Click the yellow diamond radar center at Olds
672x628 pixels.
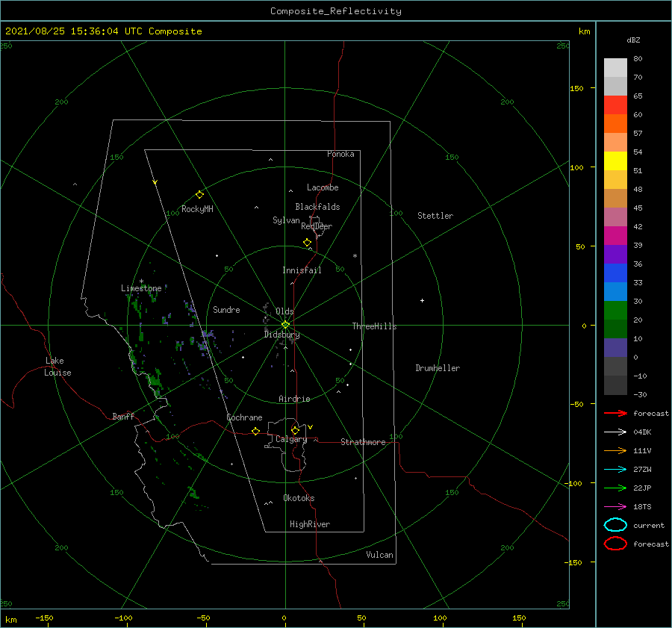coord(285,325)
